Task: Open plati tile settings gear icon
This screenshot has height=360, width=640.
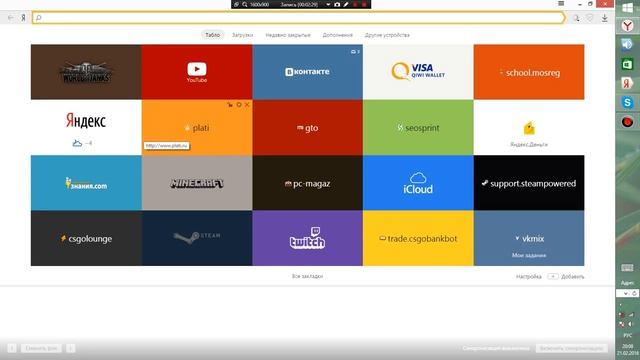Action: pyautogui.click(x=239, y=105)
